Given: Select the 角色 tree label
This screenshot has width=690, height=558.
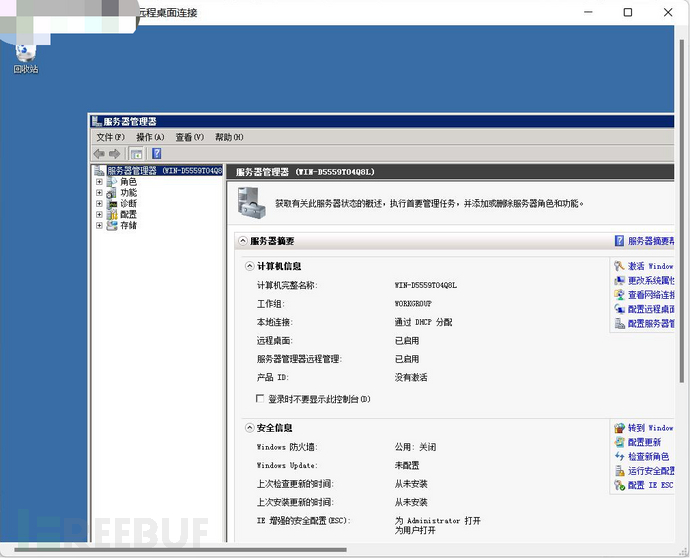Looking at the screenshot, I should pos(128,182).
